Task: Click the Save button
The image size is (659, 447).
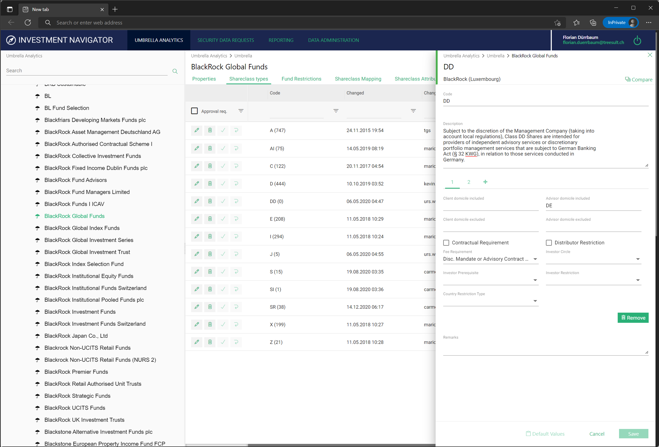Action: tap(633, 434)
